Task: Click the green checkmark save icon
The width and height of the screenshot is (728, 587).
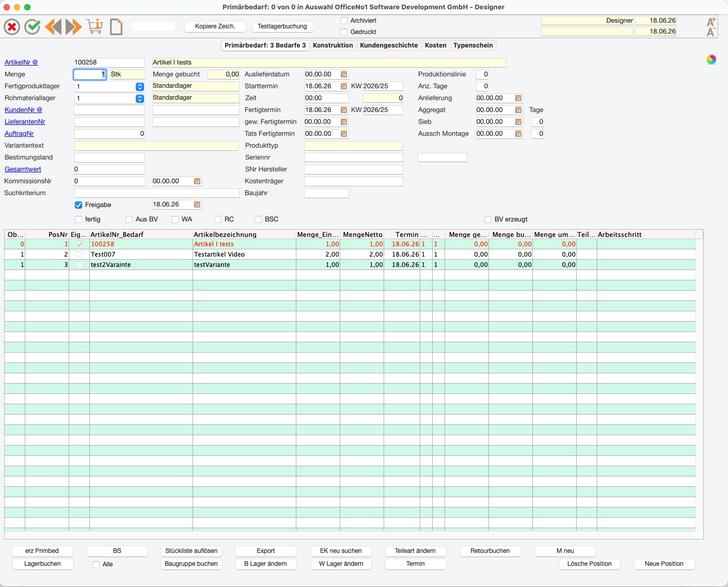Action: pyautogui.click(x=33, y=26)
